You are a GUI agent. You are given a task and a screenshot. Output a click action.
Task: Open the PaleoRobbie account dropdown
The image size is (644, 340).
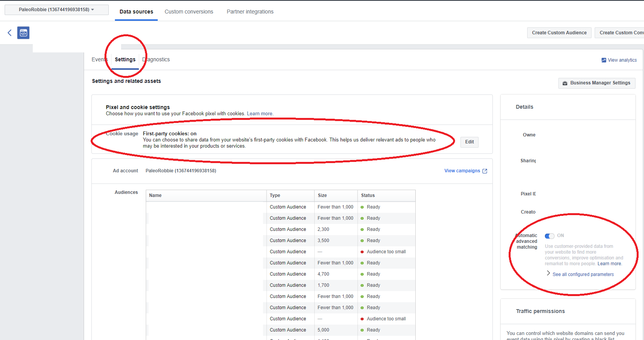tap(56, 10)
